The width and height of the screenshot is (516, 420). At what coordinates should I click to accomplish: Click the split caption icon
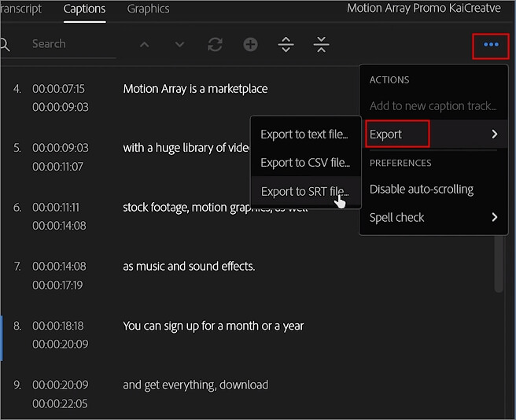click(286, 44)
